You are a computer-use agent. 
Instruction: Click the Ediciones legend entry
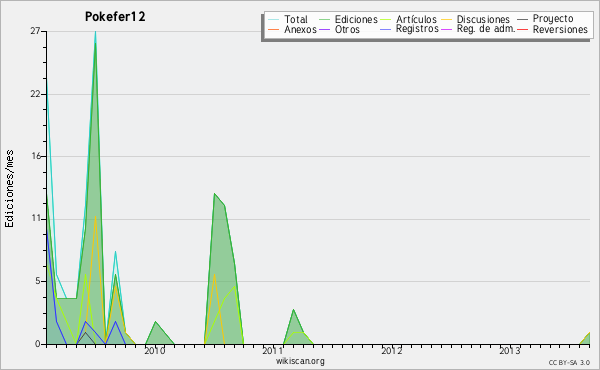(348, 19)
